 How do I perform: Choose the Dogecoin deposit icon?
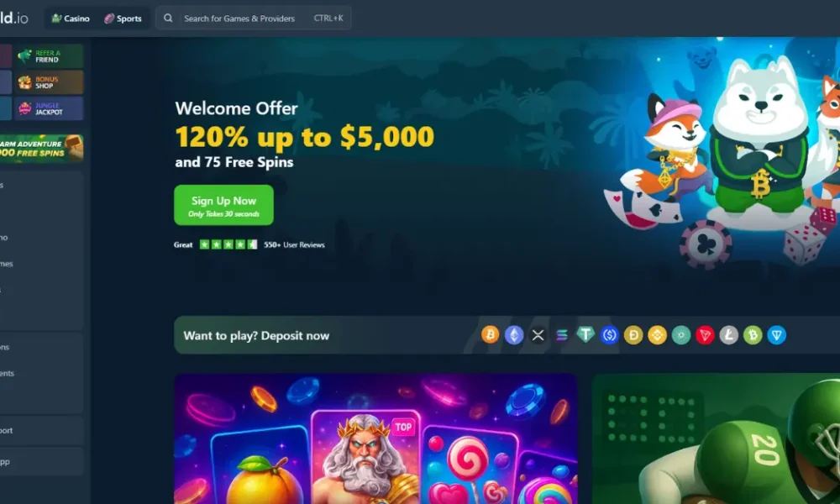click(633, 335)
